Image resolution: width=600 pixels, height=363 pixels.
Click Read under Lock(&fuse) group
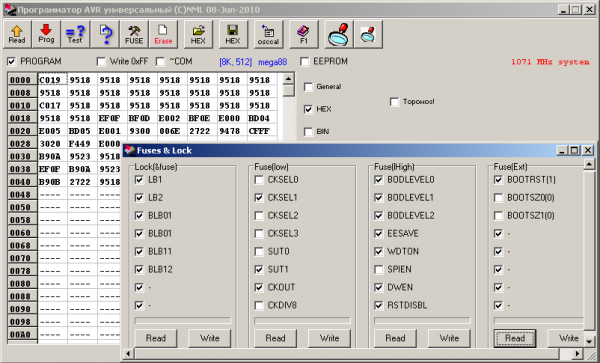tap(156, 338)
